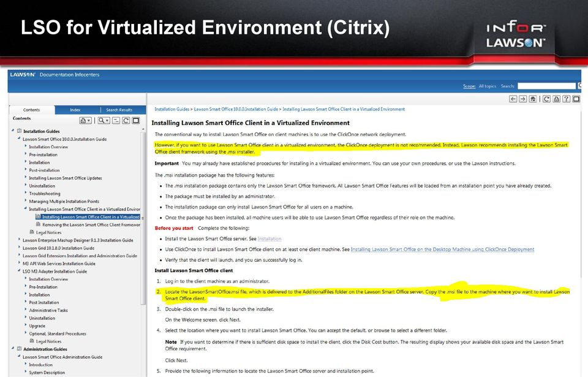
Task: Open the Search Results tab
Action: point(119,110)
